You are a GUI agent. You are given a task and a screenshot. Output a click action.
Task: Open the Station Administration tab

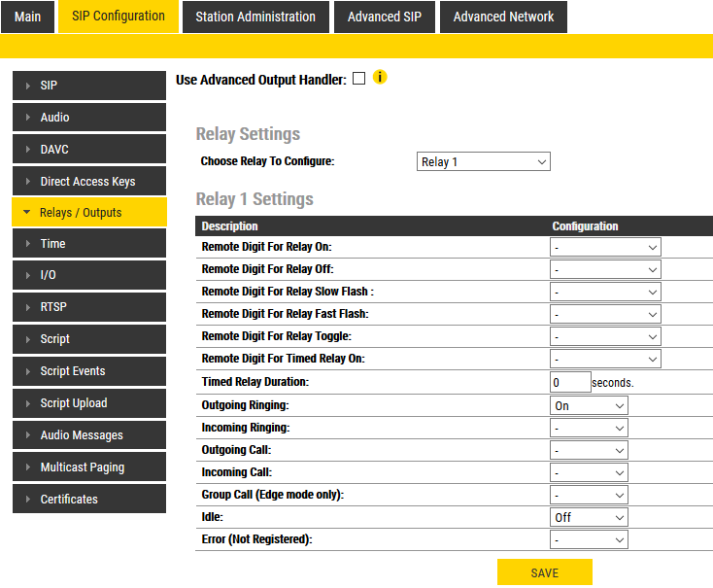tap(255, 17)
